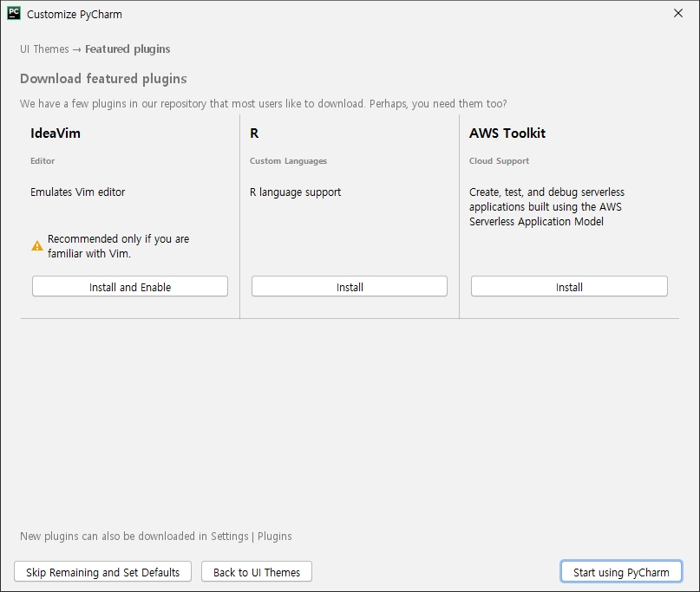The height and width of the screenshot is (592, 700).
Task: Click the Featured plugins breadcrumb text
Action: (x=128, y=49)
